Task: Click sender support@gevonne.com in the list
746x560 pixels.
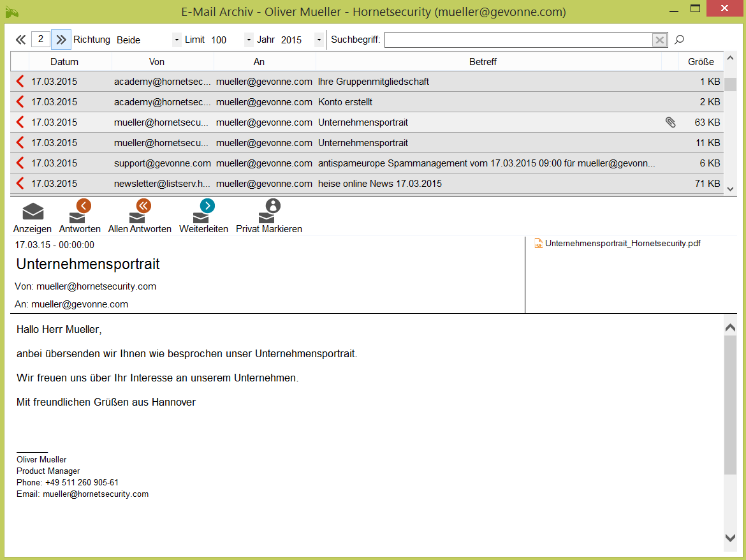Action: coord(162,163)
